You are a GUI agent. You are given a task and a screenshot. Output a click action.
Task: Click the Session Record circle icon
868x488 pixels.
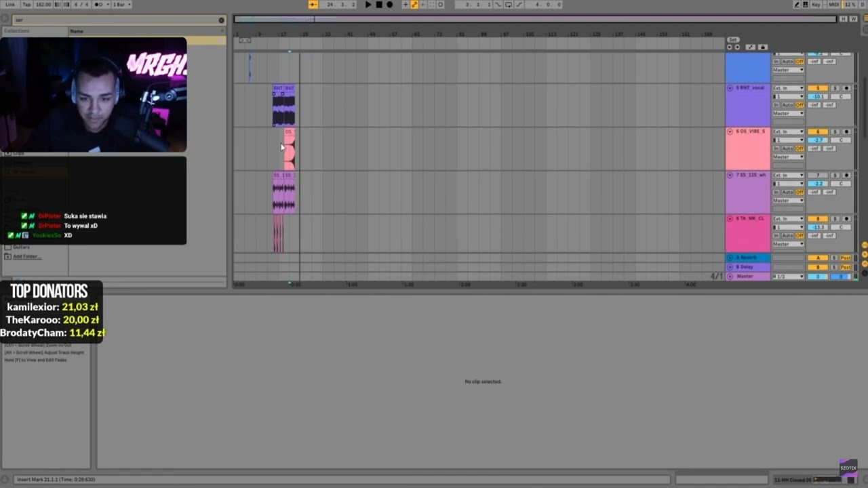click(440, 5)
